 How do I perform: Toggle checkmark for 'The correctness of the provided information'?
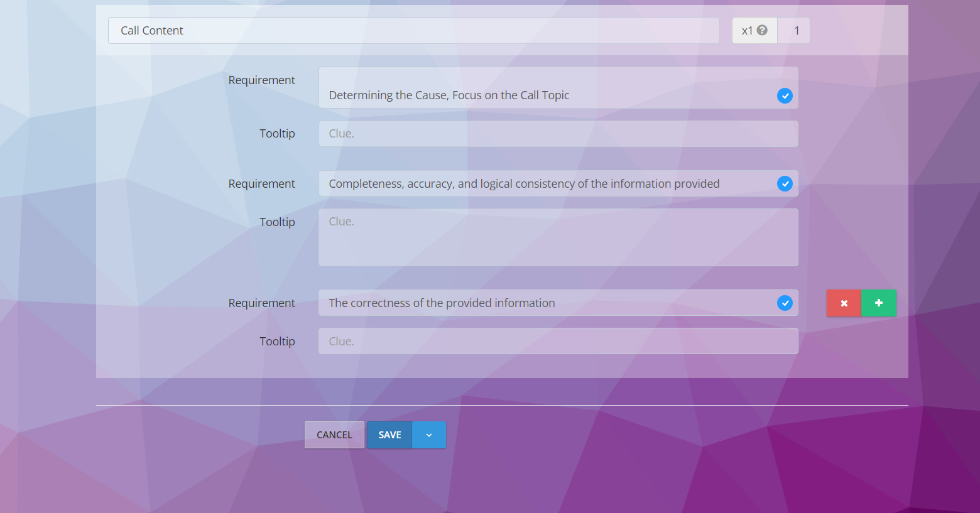(x=785, y=303)
